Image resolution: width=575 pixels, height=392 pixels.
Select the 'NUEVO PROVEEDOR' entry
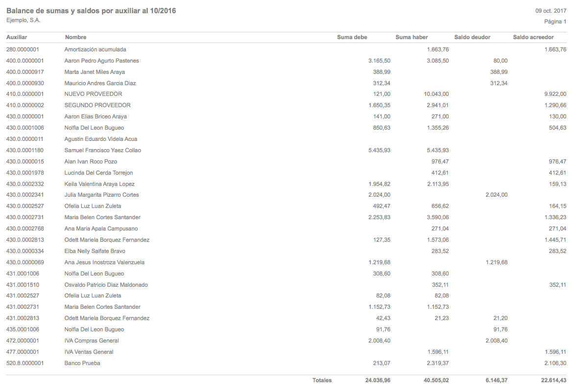point(93,94)
